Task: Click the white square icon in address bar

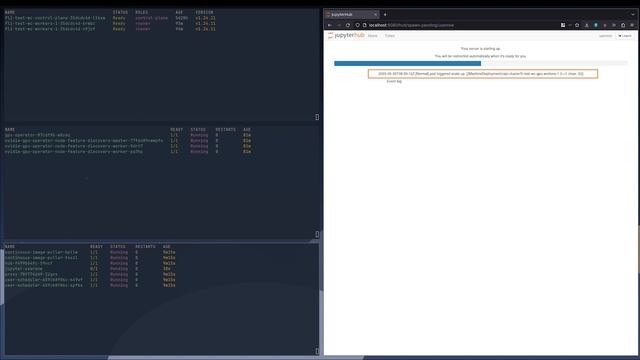Action: tap(563, 25)
